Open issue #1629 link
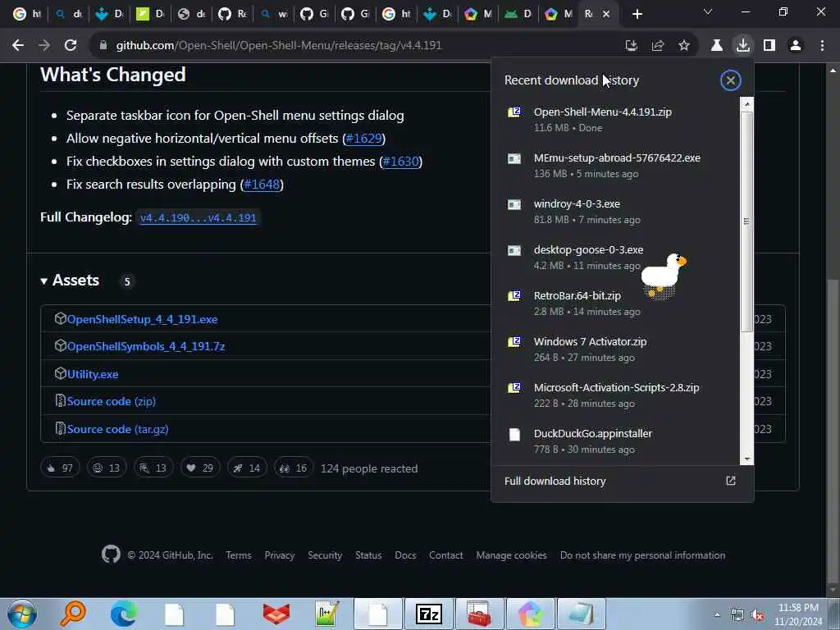This screenshot has width=840, height=630. pos(363,138)
